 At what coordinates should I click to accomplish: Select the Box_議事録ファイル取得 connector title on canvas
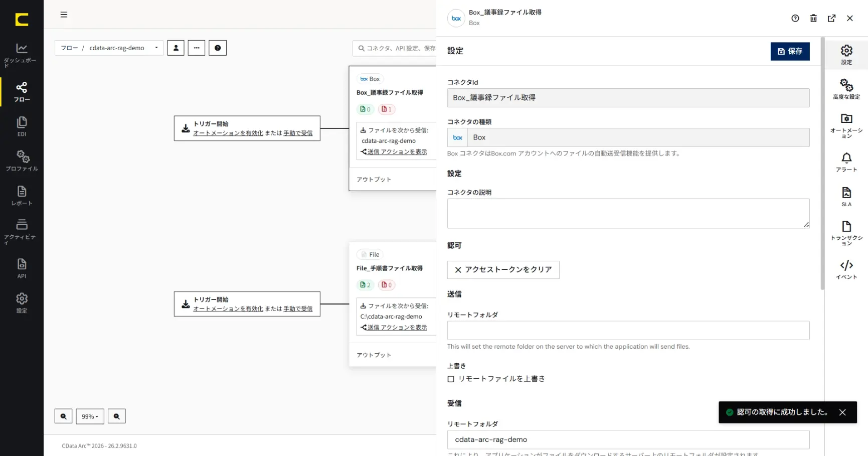[x=390, y=93]
